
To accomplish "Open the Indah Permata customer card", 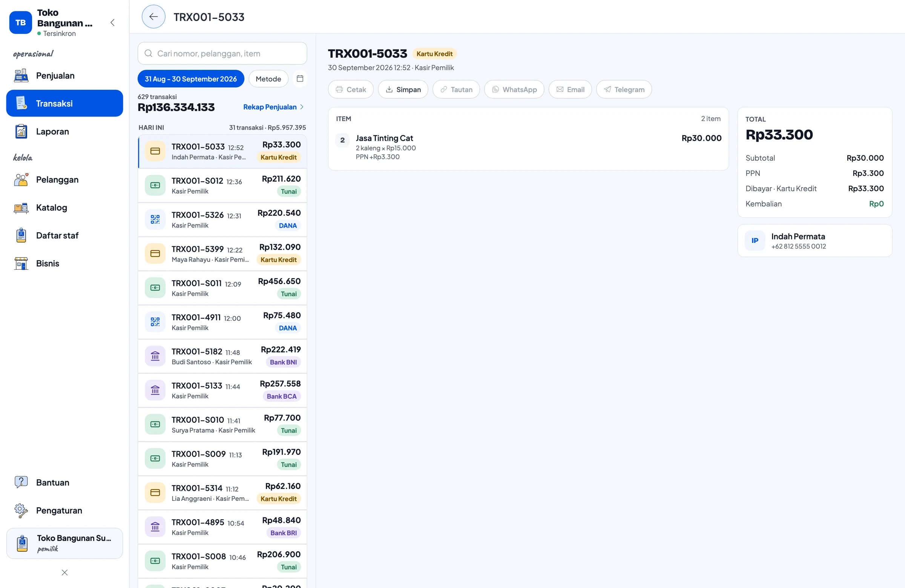I will point(814,241).
